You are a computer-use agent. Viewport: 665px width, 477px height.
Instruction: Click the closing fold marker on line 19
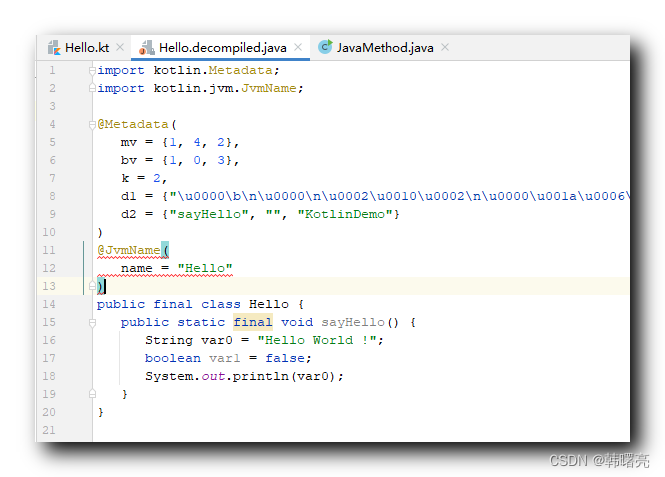point(92,394)
